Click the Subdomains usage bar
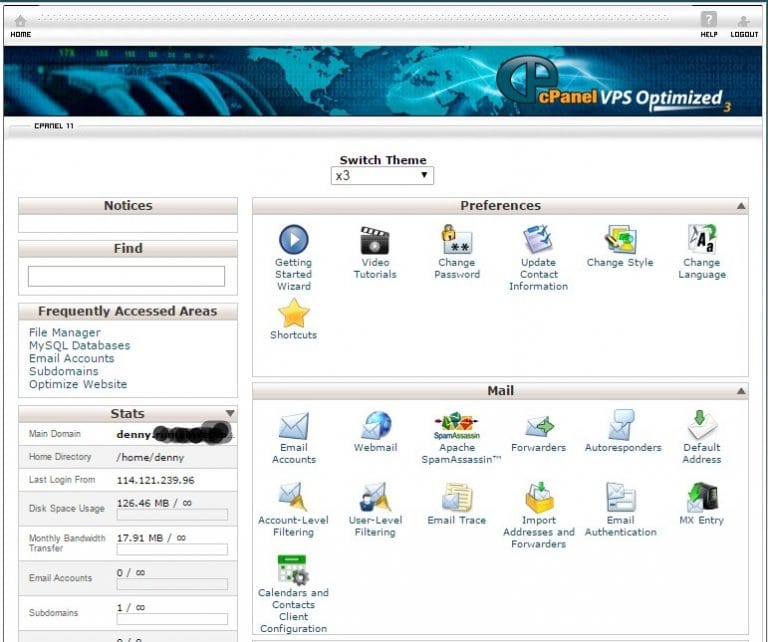Screen dimensions: 768x642 click(x=172, y=619)
